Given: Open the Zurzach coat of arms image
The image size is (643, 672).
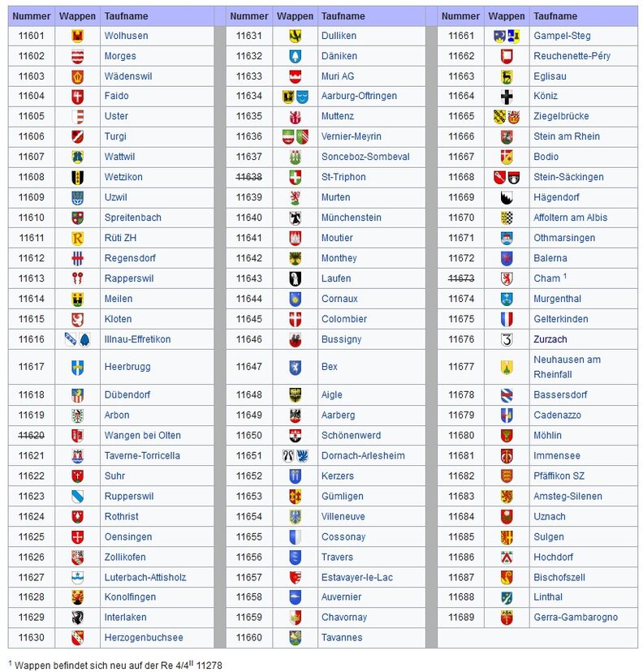Looking at the screenshot, I should pos(507,339).
